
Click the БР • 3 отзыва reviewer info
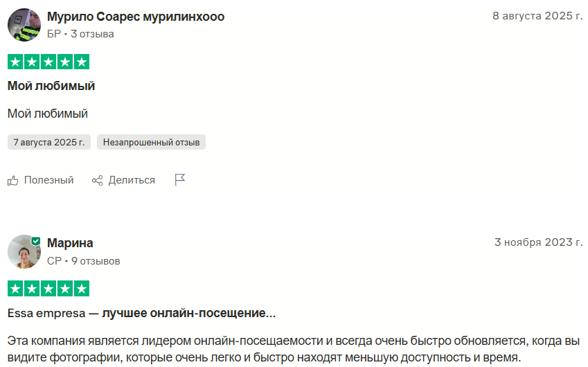80,33
